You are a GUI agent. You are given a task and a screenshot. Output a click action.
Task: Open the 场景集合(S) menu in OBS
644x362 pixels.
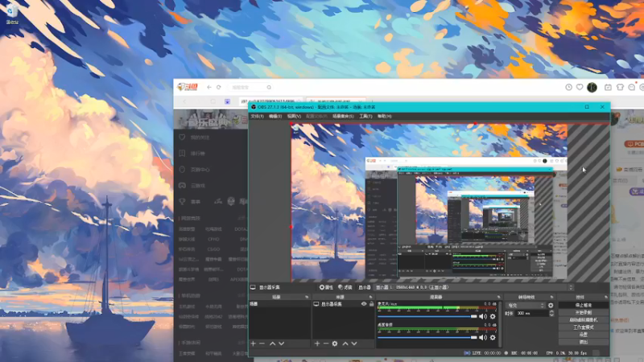coord(343,117)
